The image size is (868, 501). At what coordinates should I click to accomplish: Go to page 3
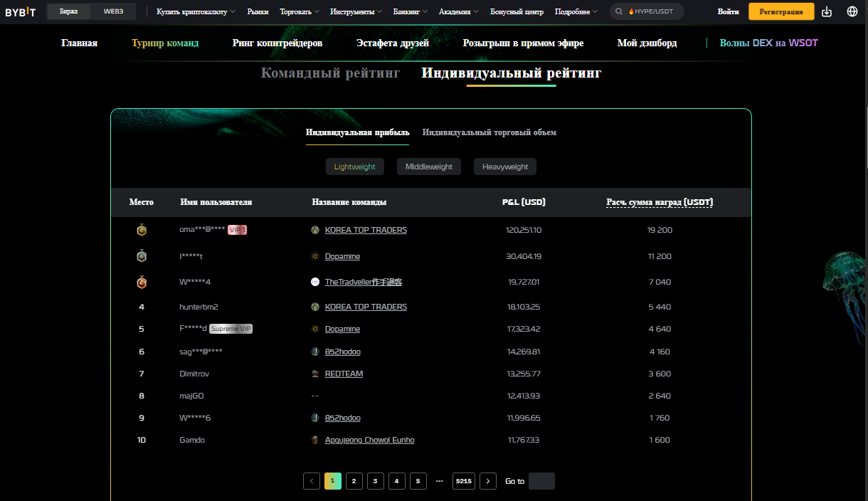376,481
